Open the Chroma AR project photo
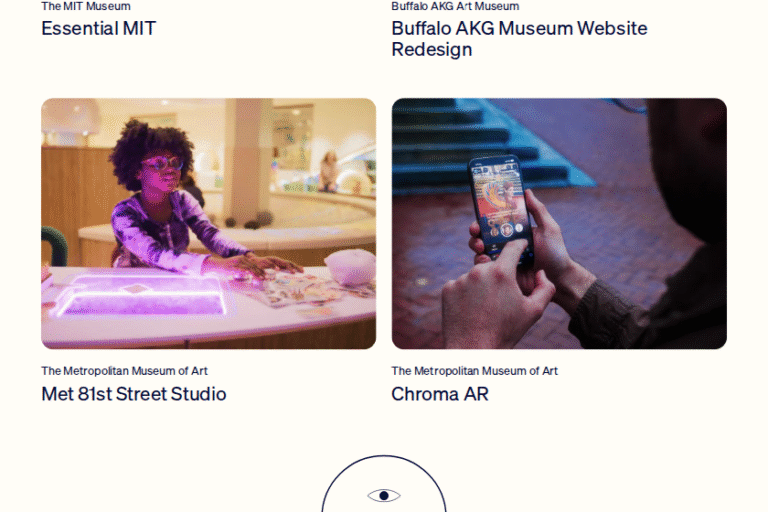 click(x=559, y=223)
